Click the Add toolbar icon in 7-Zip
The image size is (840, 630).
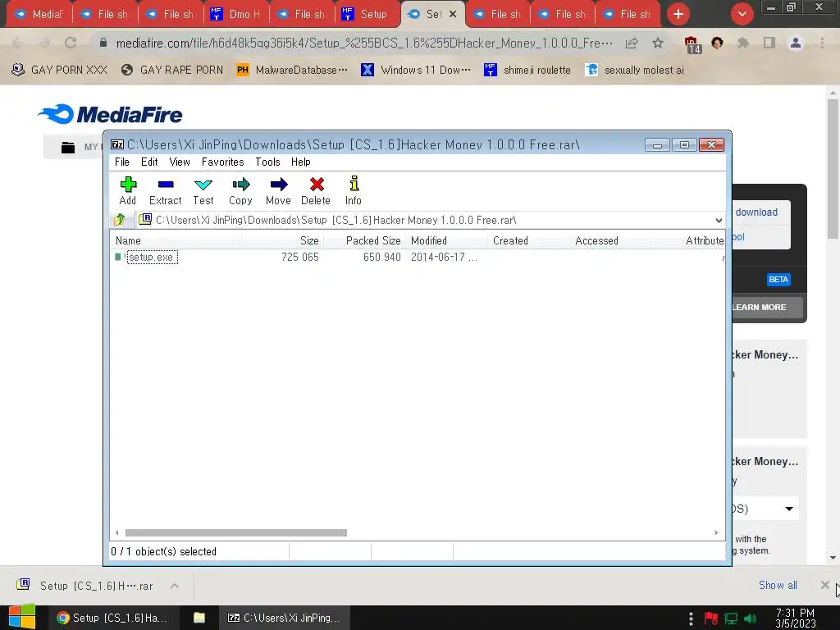tap(128, 190)
